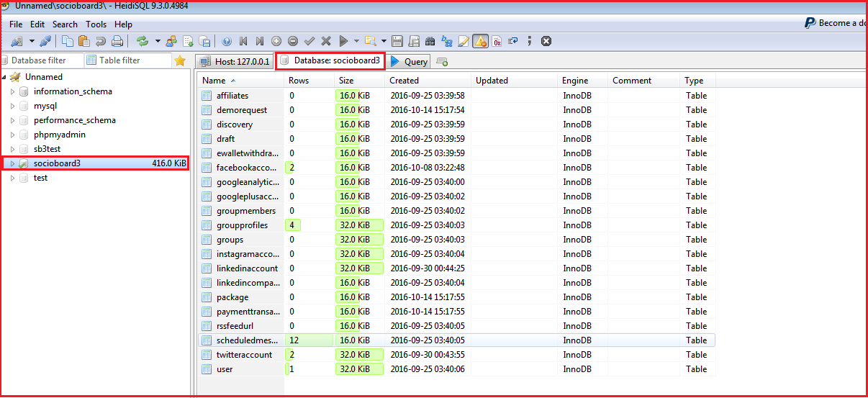Image resolution: width=868 pixels, height=398 pixels.
Task: Expand the socioboard3 database node
Action: pyautogui.click(x=12, y=163)
